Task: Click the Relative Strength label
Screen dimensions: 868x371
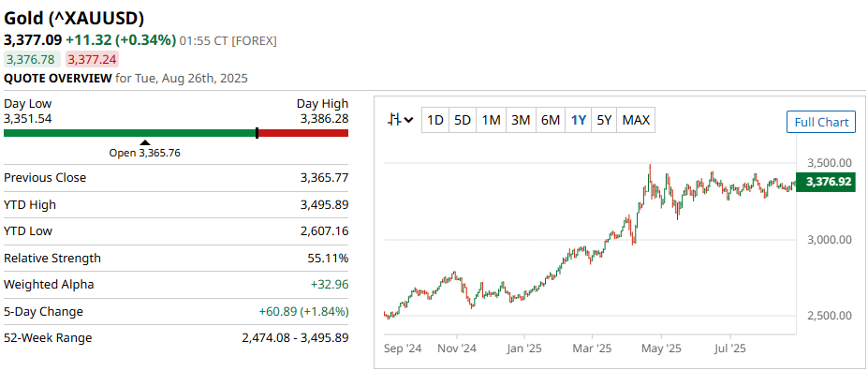Action: click(x=52, y=258)
